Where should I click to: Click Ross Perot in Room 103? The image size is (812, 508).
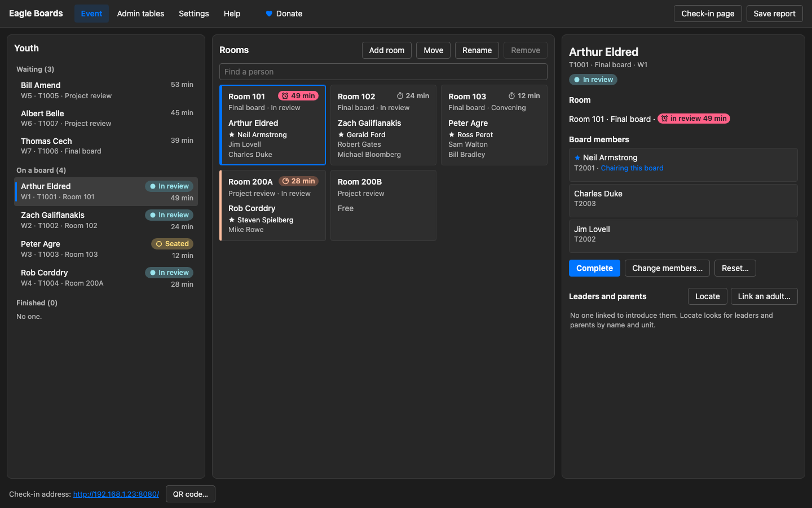[x=475, y=135]
